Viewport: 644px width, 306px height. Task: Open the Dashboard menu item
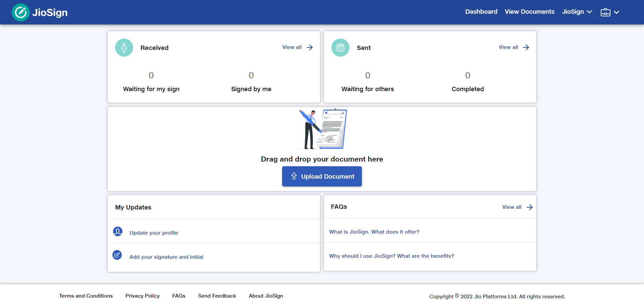481,12
